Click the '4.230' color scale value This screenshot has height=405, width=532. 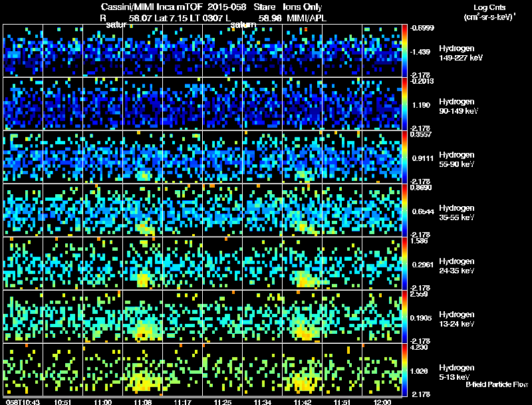419,347
